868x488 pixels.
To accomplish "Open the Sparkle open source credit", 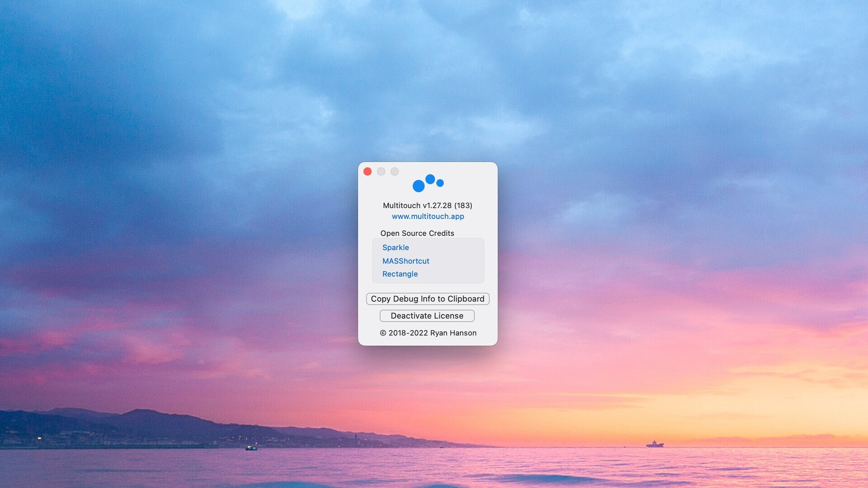I will point(396,248).
